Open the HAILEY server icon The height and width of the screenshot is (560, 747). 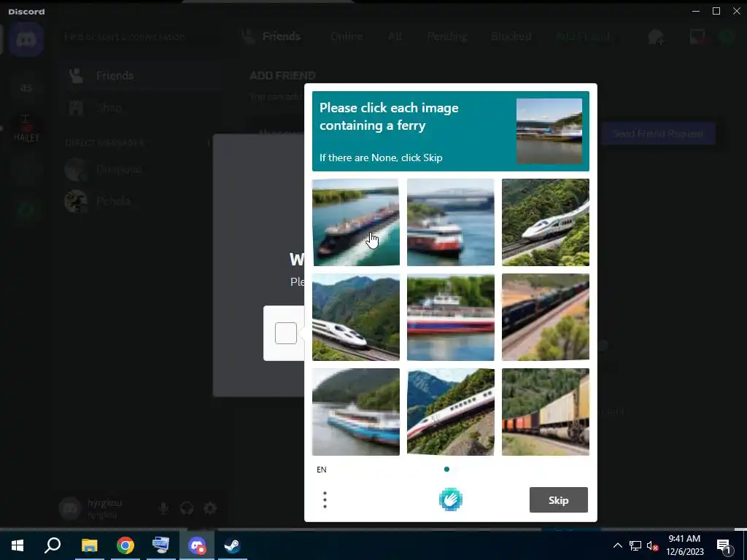26,129
